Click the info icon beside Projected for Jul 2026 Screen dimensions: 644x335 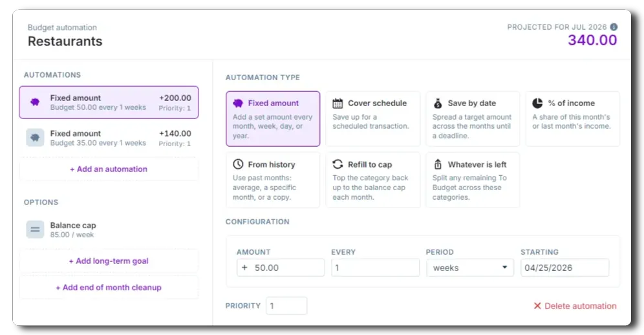pyautogui.click(x=614, y=27)
